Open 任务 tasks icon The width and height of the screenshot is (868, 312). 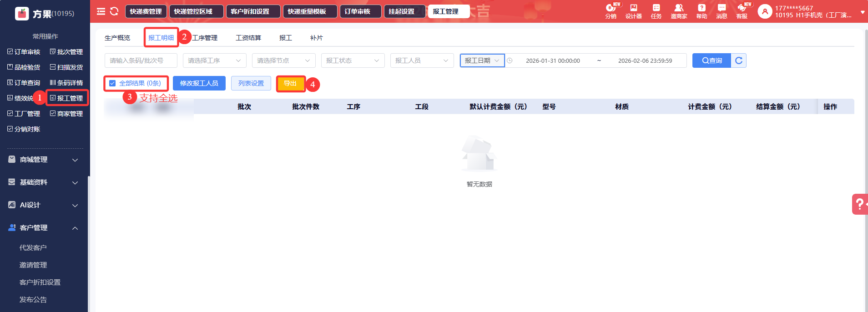point(656,11)
